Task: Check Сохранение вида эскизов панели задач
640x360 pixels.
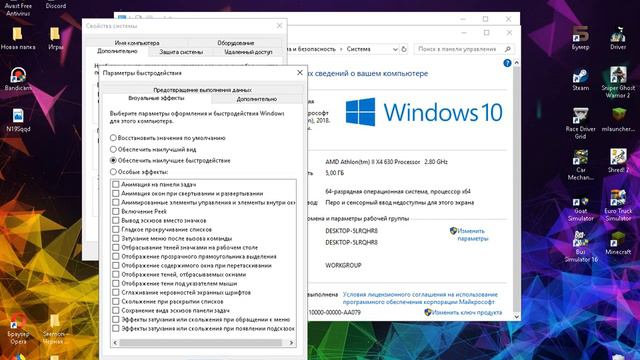Action: tap(116, 310)
